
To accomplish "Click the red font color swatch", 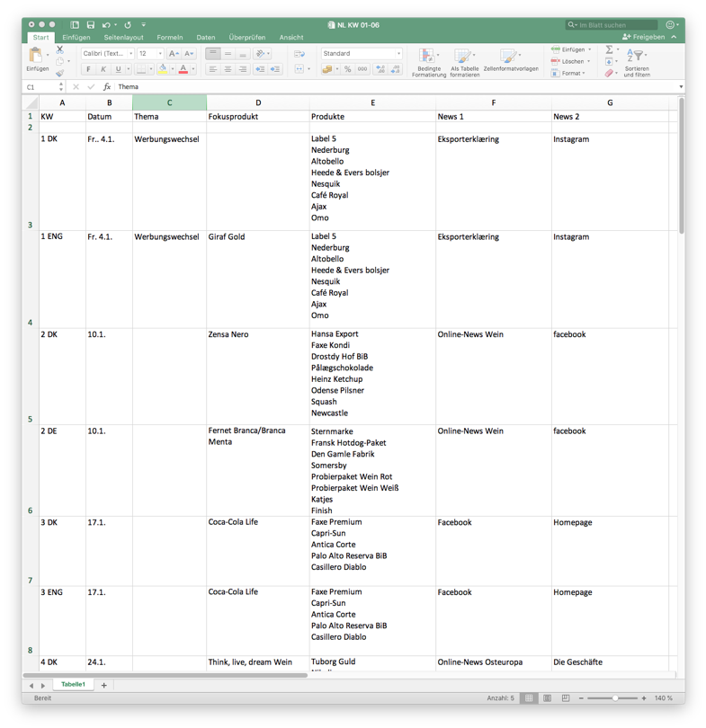I will click(x=183, y=69).
